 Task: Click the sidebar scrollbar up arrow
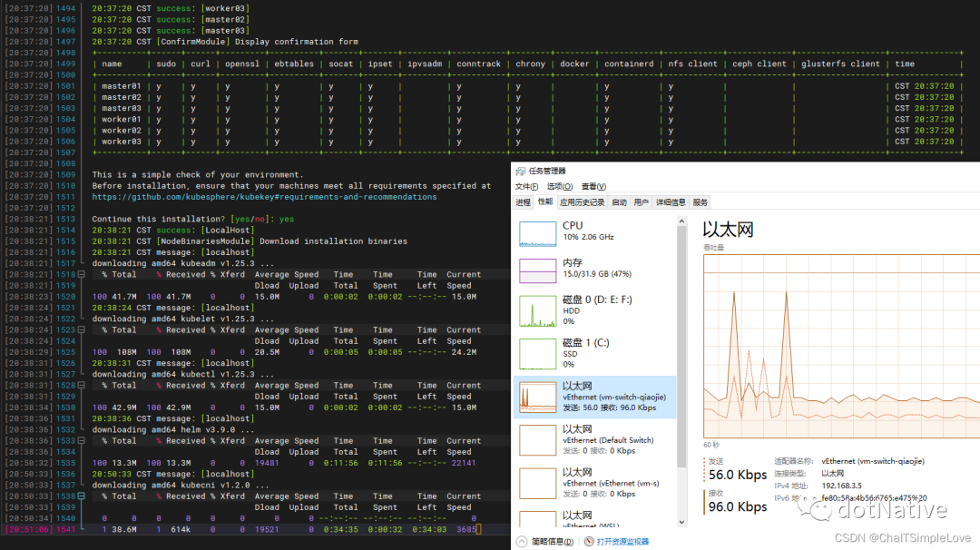click(681, 221)
